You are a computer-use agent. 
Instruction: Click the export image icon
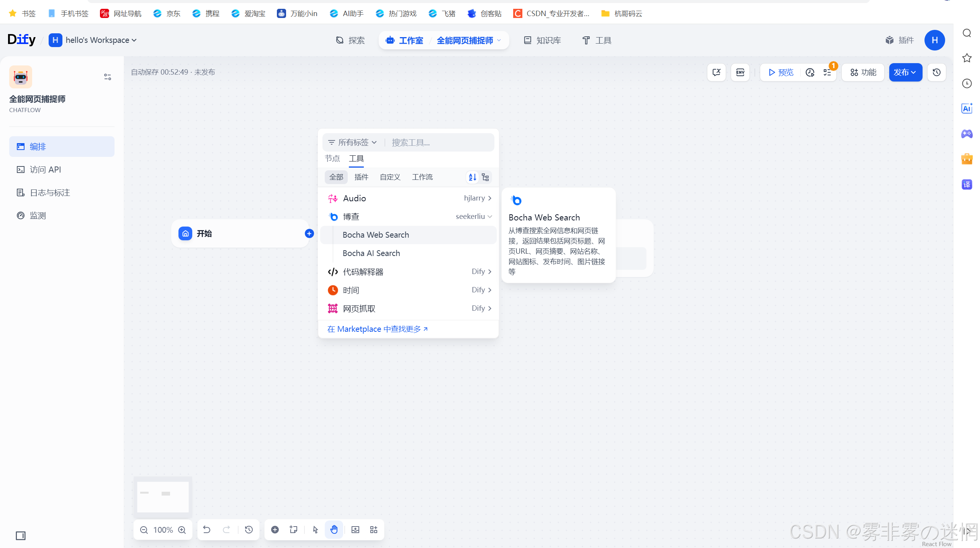[x=355, y=530]
